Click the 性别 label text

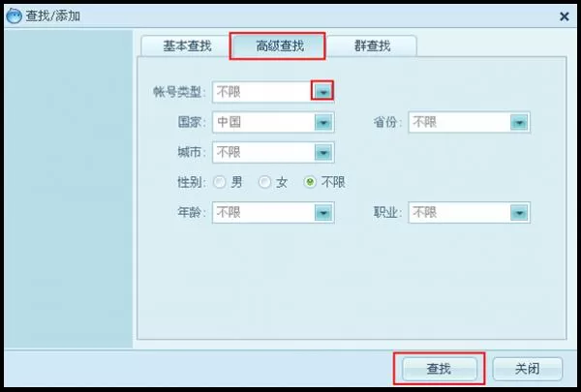(190, 182)
